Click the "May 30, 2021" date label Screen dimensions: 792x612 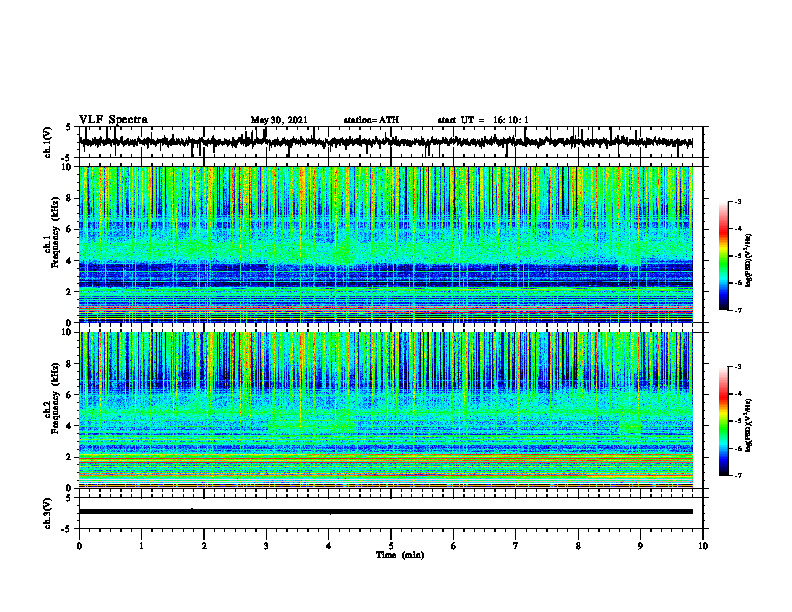click(279, 120)
